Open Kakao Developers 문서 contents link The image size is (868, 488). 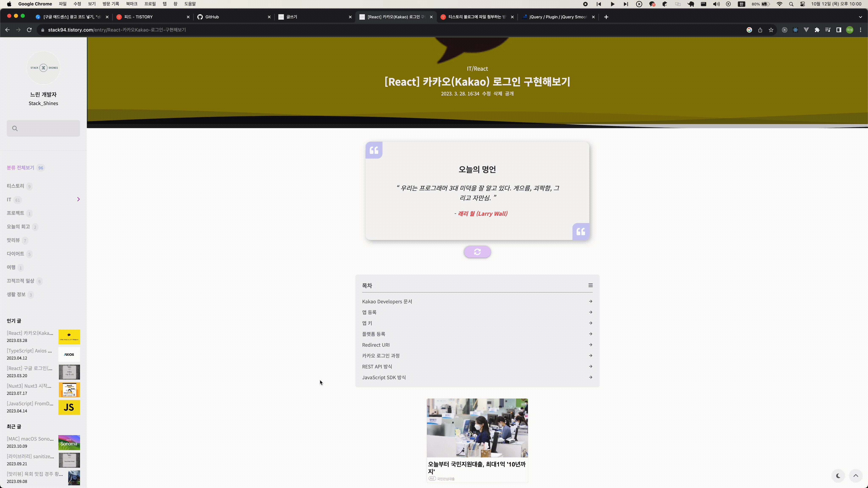pos(387,301)
